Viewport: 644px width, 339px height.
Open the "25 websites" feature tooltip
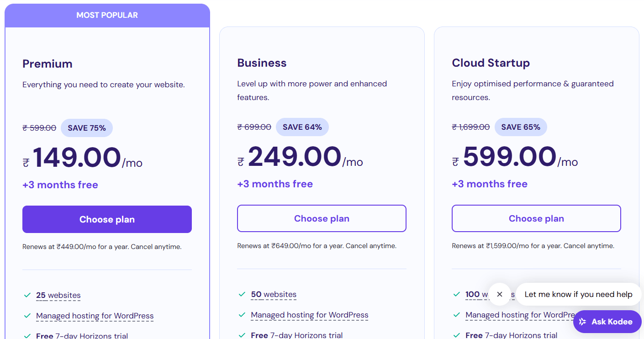(58, 295)
